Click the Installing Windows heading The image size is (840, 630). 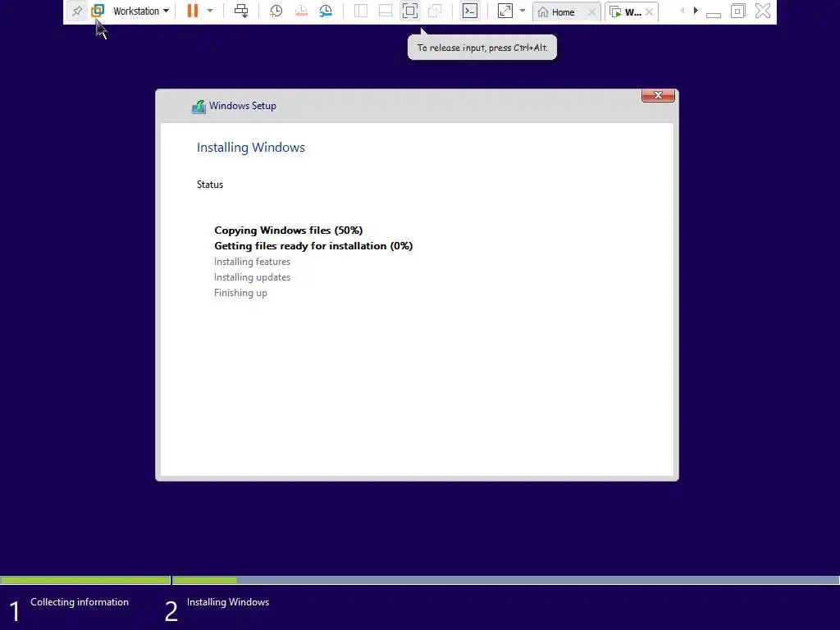pos(251,148)
